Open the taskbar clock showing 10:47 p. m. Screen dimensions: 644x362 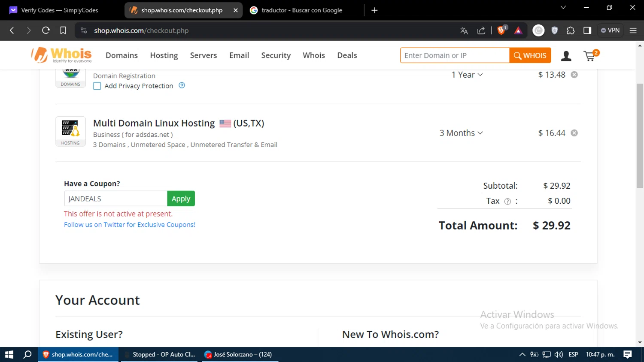pyautogui.click(x=600, y=355)
